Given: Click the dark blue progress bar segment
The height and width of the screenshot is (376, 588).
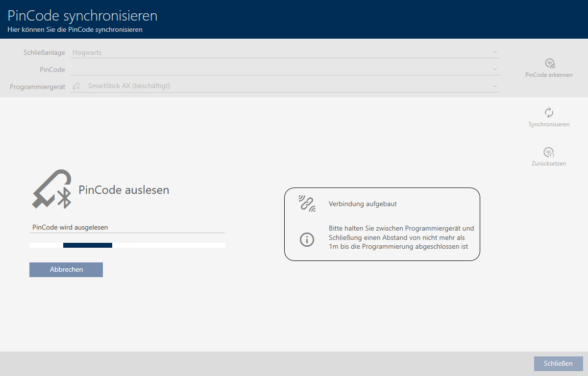Looking at the screenshot, I should click(x=88, y=245).
